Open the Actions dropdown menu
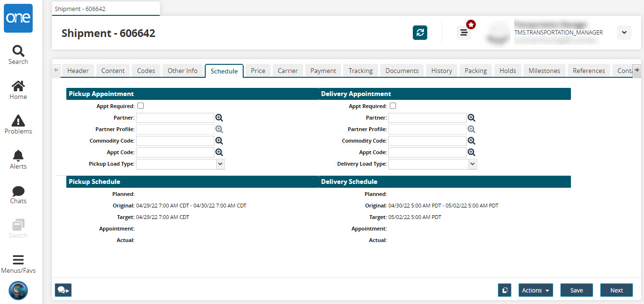 (535, 290)
